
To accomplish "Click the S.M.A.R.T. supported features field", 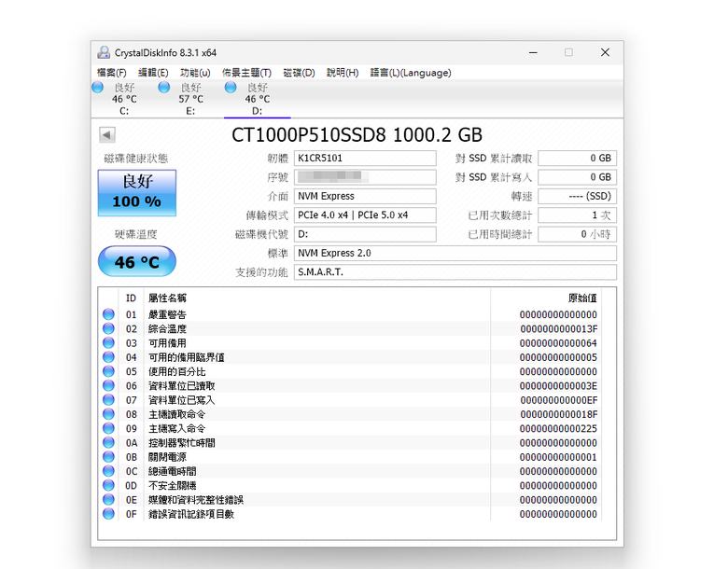I will tap(455, 272).
